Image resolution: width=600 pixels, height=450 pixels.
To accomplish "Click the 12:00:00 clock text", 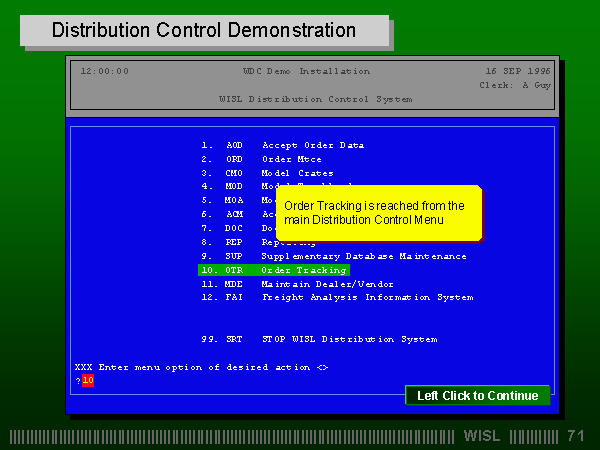I will 104,71.
